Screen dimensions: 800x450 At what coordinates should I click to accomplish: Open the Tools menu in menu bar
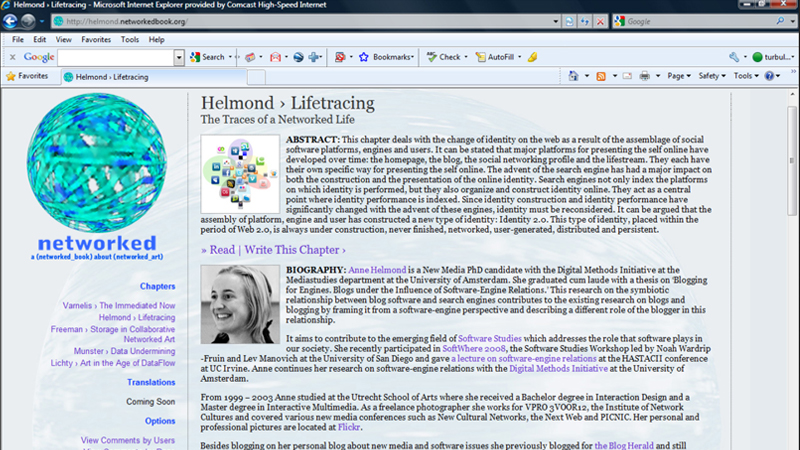(130, 39)
